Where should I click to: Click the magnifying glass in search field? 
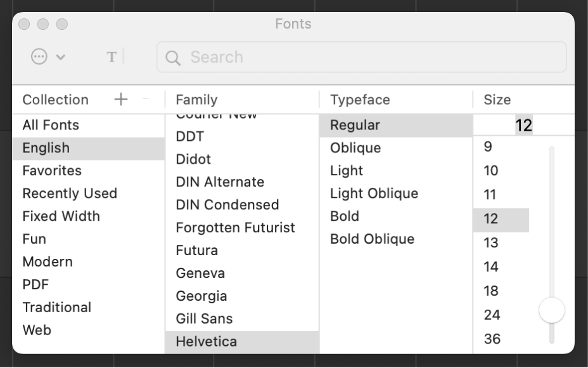click(172, 57)
